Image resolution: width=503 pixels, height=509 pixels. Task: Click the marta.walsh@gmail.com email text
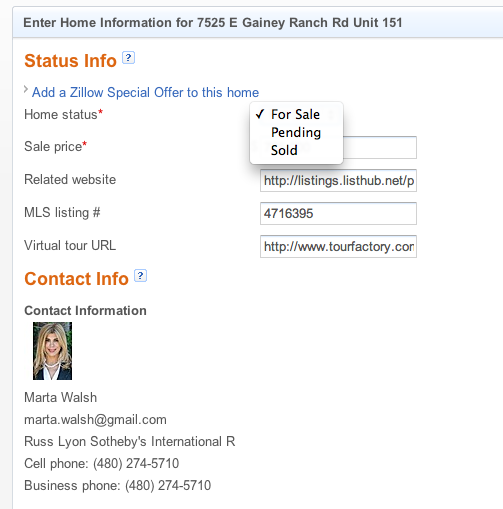point(95,419)
